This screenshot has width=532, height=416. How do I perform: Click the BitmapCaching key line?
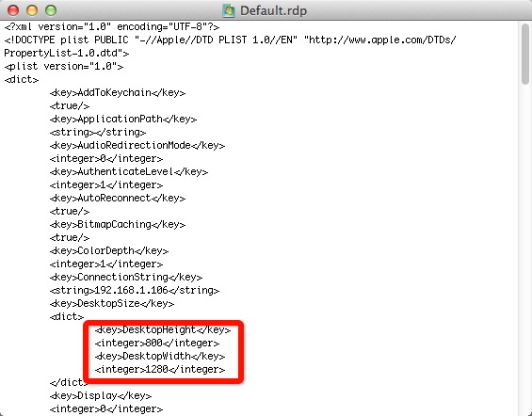coord(118,224)
